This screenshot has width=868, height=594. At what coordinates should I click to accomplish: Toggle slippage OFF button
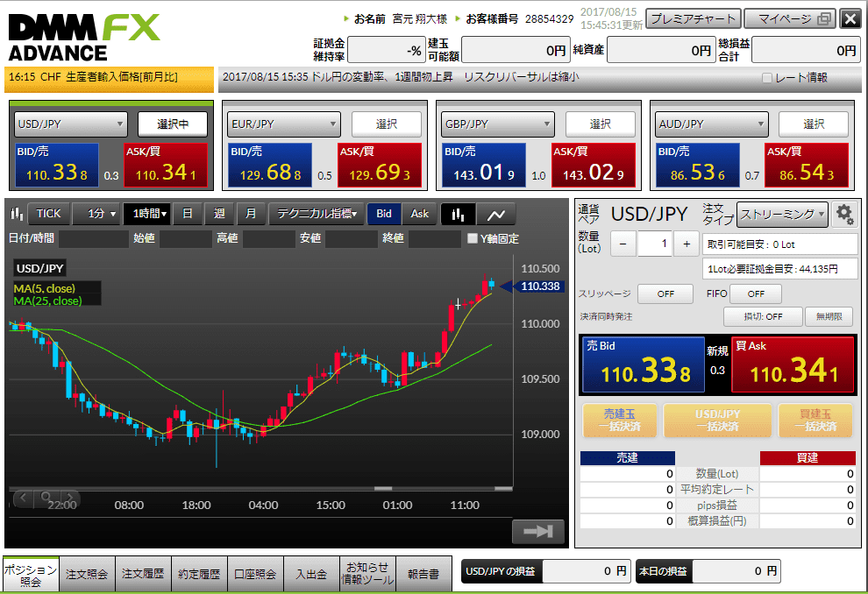(665, 293)
